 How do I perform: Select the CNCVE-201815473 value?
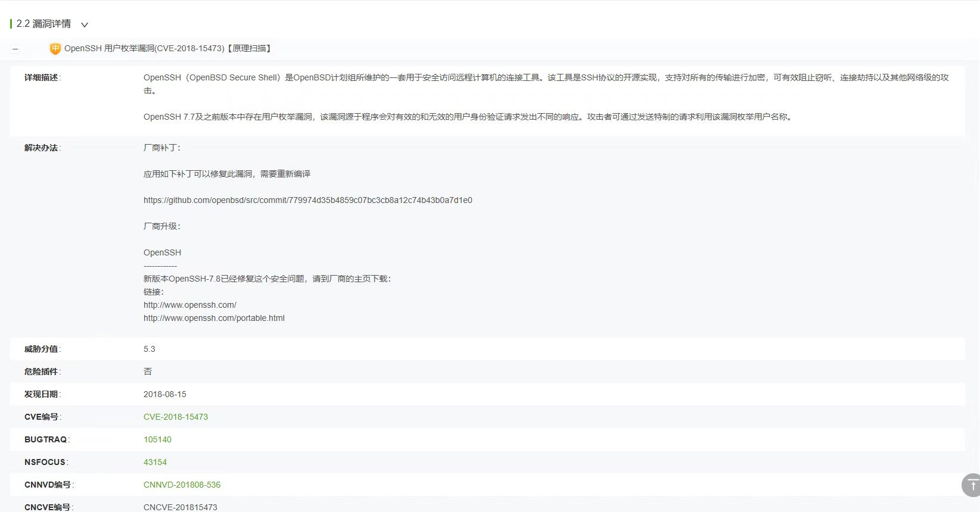click(x=181, y=507)
